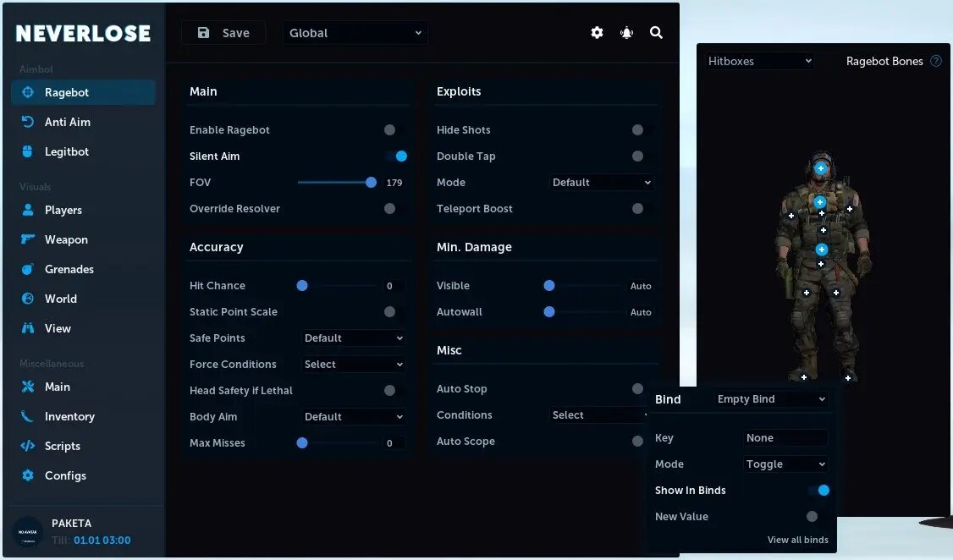The height and width of the screenshot is (560, 953).
Task: Open the Empty Bind dropdown
Action: tap(771, 399)
